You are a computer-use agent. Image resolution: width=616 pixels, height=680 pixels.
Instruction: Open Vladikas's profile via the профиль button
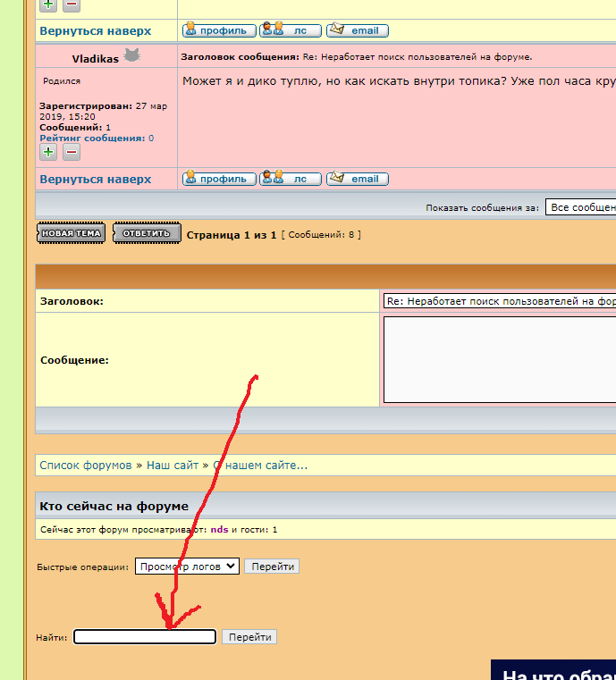coord(219,179)
